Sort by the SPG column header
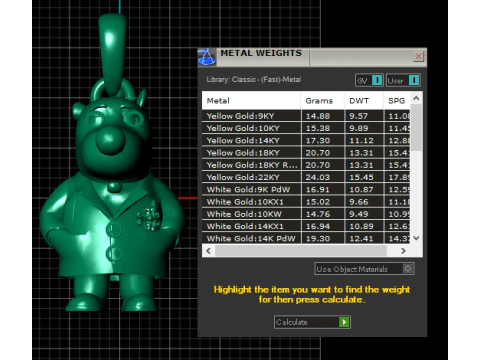This screenshot has width=480, height=360. 397,101
